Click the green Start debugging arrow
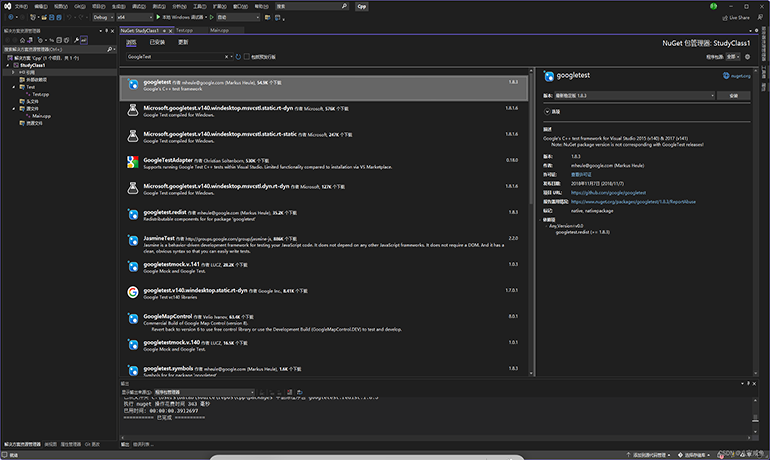The width and height of the screenshot is (770, 460). tap(158, 17)
